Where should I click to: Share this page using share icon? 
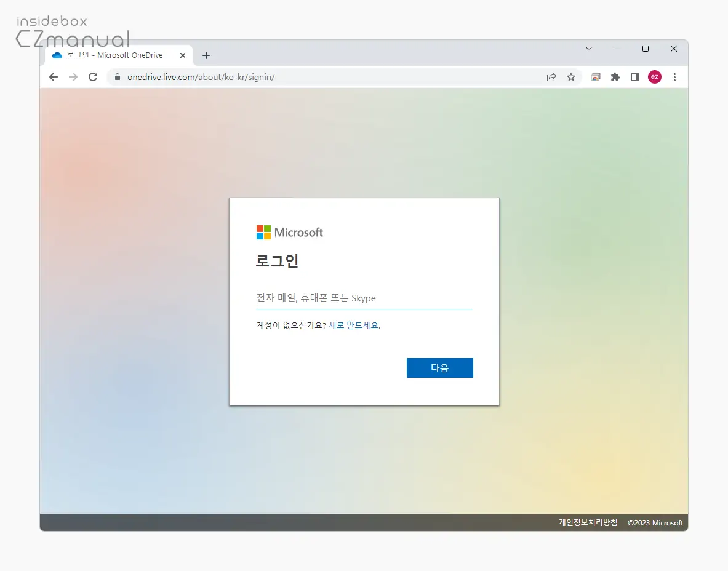551,77
